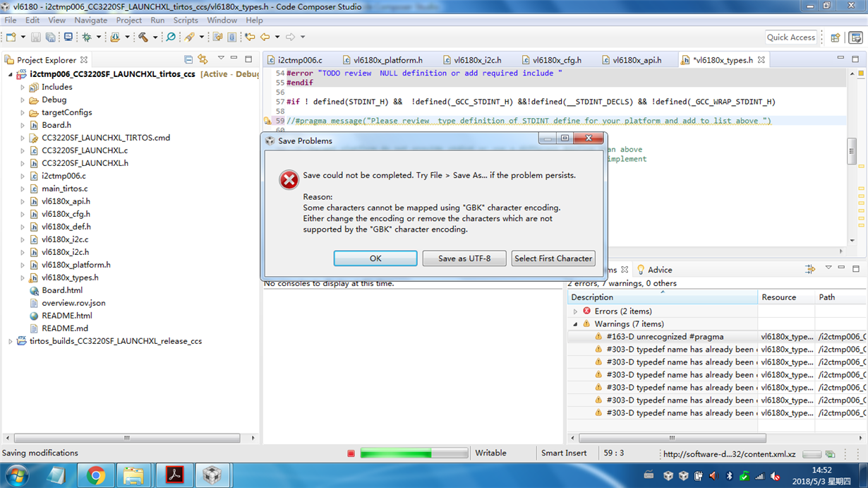This screenshot has width=868, height=488.
Task: Switch to the vl6180x_api.h editor tab
Action: [x=632, y=60]
